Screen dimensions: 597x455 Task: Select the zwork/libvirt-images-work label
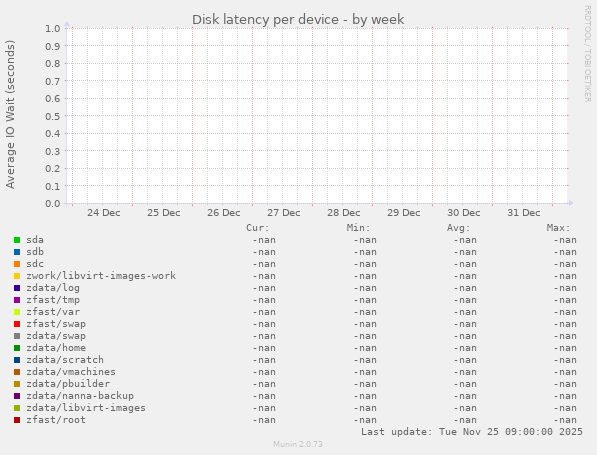click(x=101, y=276)
